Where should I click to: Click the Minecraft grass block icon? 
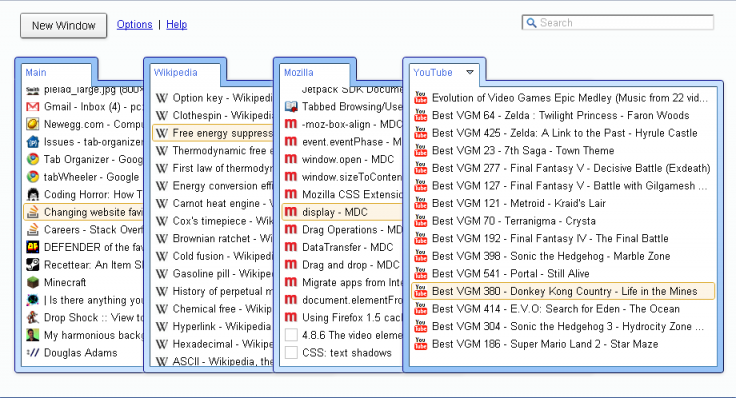[x=32, y=283]
